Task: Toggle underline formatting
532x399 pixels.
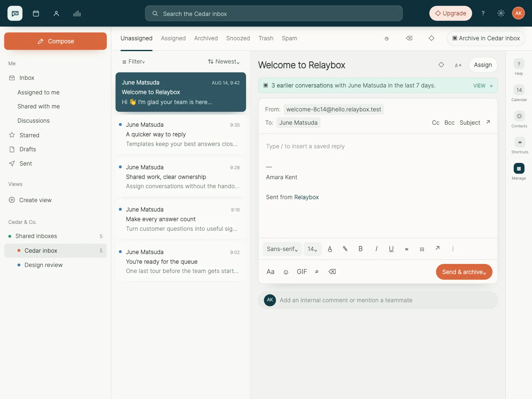Action: pyautogui.click(x=391, y=249)
